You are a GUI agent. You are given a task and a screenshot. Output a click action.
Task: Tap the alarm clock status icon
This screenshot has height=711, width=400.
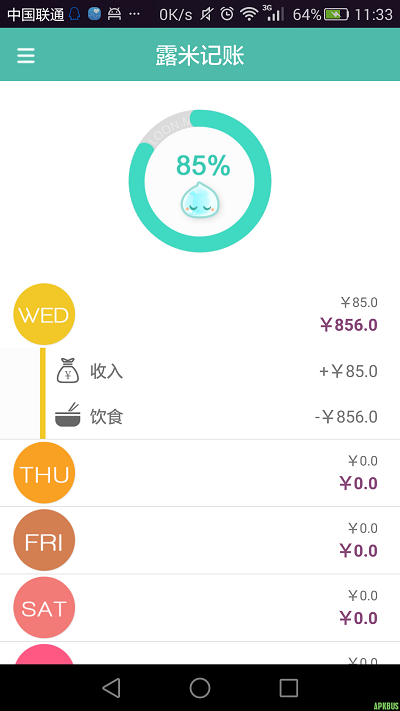(x=227, y=15)
